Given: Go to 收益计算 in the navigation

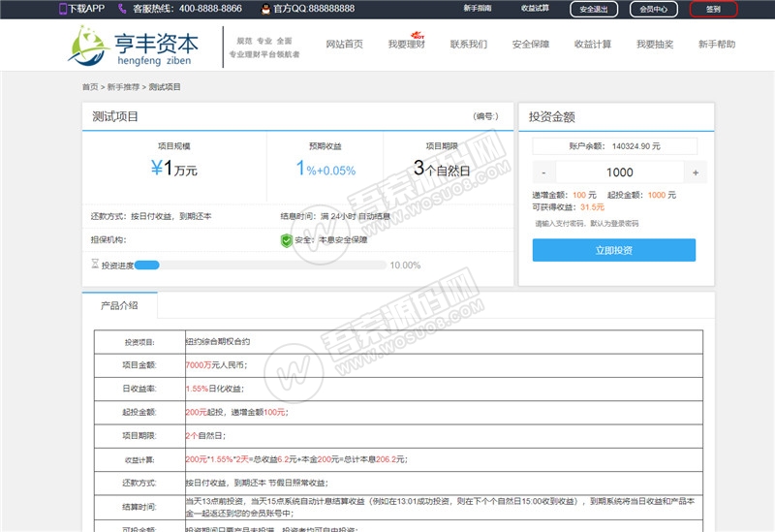Looking at the screenshot, I should (592, 45).
